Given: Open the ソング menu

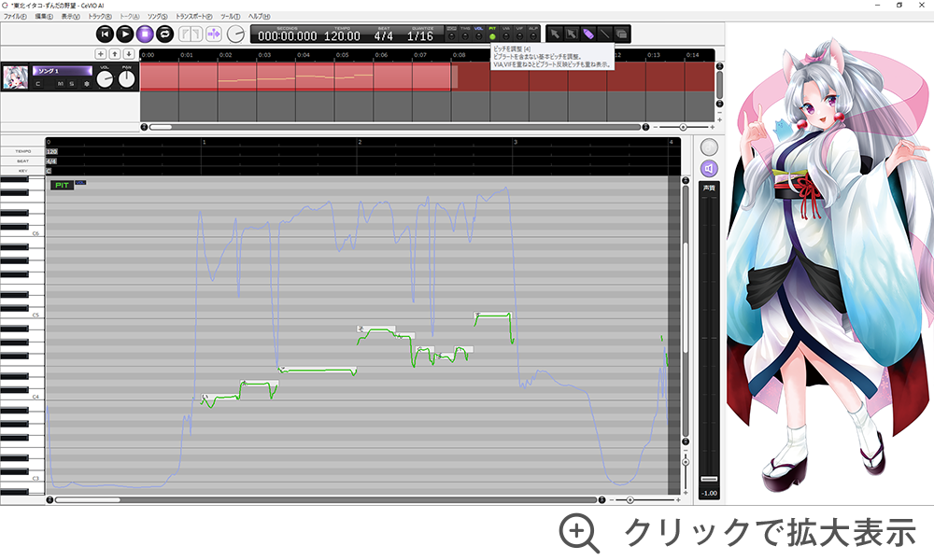Looking at the screenshot, I should click(158, 17).
